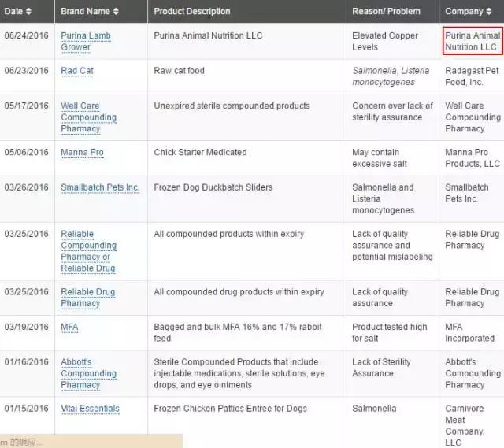Open Well Care Compounding Pharmacy link

click(88, 117)
